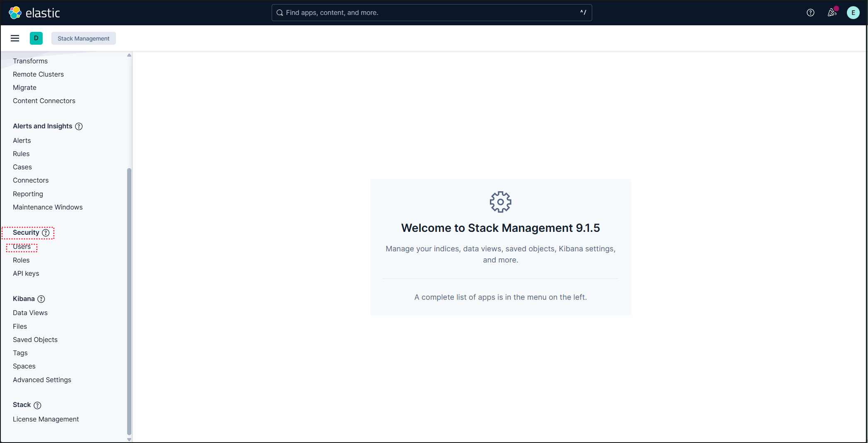Open the hamburger navigation menu
The height and width of the screenshot is (443, 868).
pos(15,39)
